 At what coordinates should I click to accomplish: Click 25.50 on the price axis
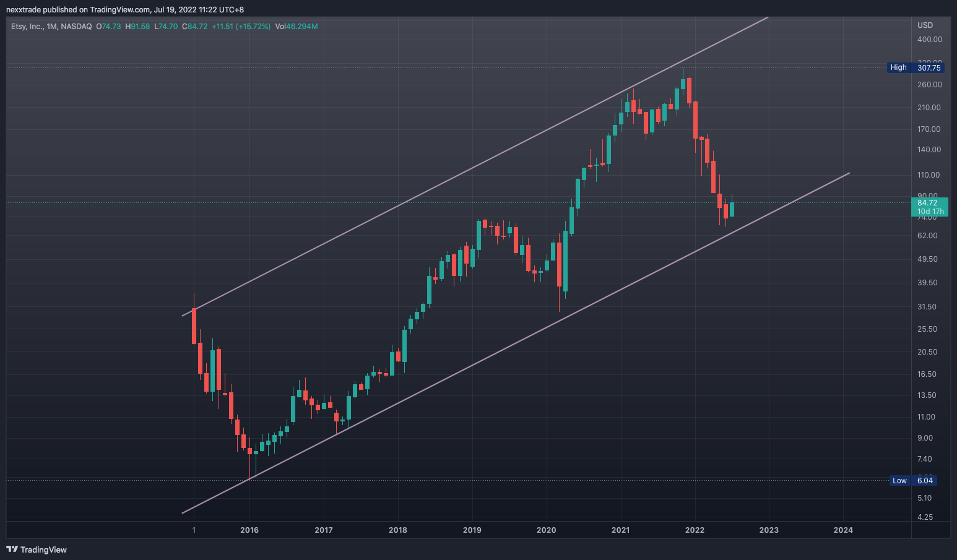coord(927,329)
